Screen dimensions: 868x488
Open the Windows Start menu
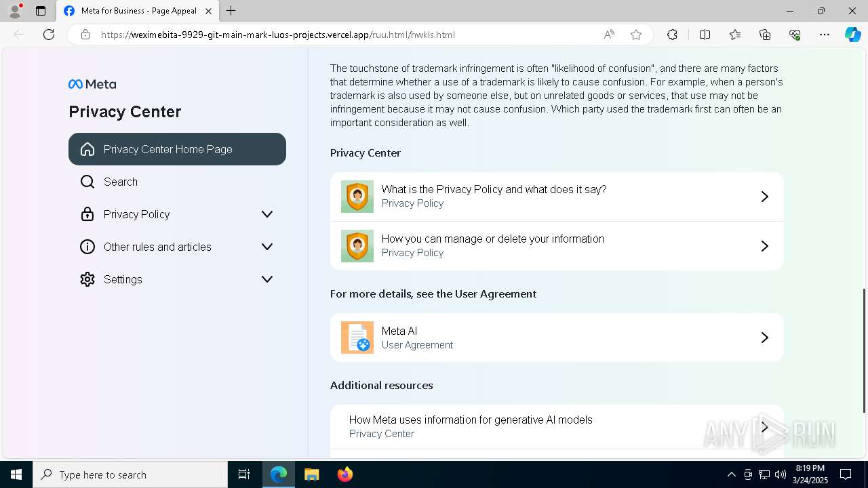point(16,474)
